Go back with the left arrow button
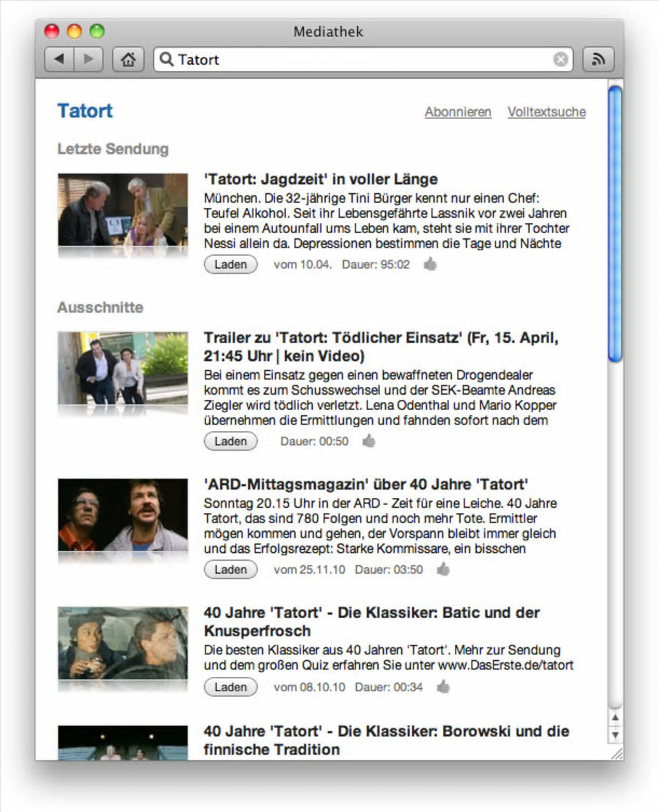 click(x=59, y=59)
